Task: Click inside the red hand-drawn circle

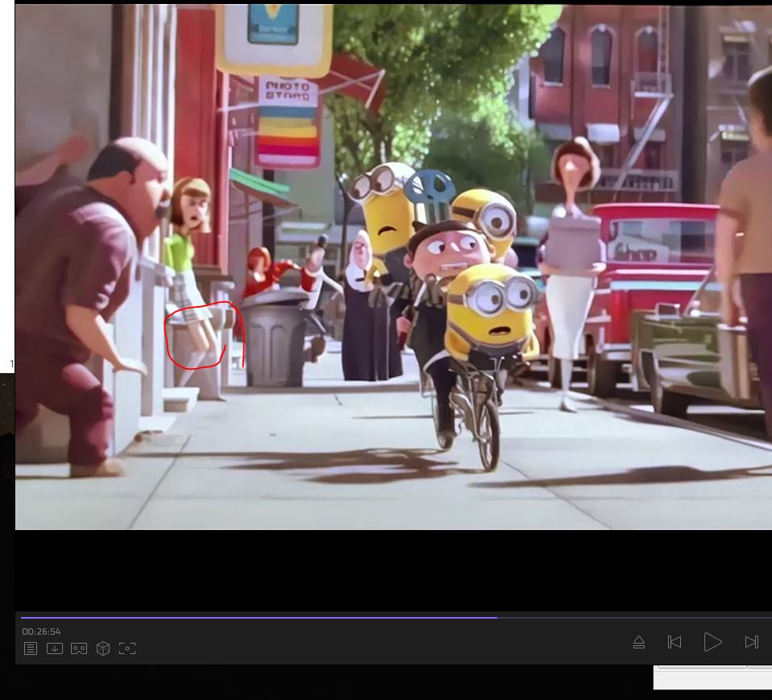Action: tap(197, 337)
